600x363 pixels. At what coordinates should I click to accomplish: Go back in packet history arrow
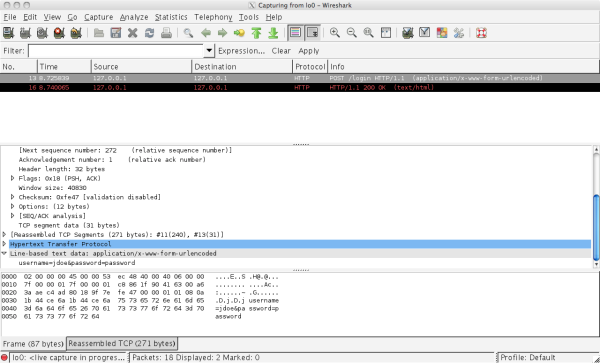pos(206,33)
